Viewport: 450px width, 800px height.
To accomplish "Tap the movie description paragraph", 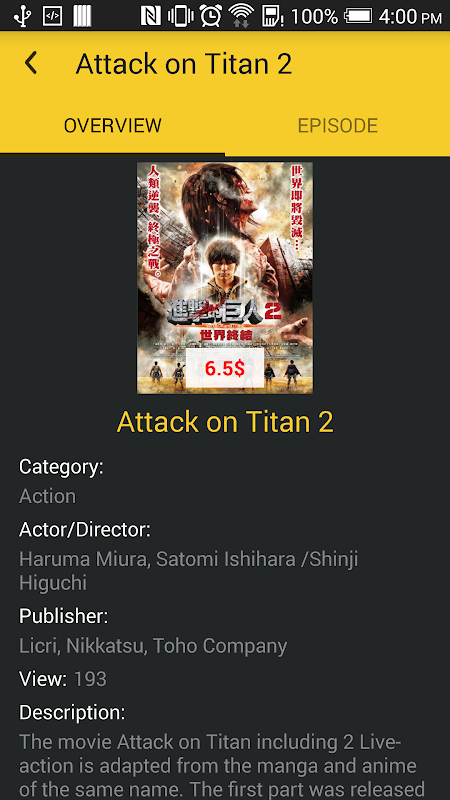I will point(223,765).
